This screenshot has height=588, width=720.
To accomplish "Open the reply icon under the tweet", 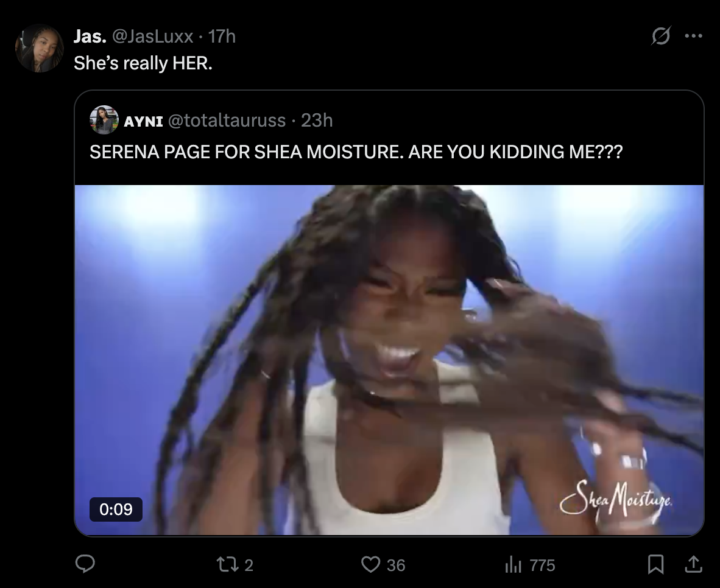I will point(85,564).
